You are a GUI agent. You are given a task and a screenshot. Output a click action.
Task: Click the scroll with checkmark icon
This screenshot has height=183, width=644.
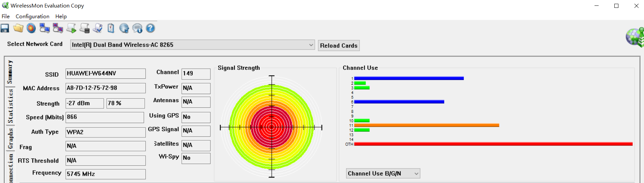click(x=98, y=28)
